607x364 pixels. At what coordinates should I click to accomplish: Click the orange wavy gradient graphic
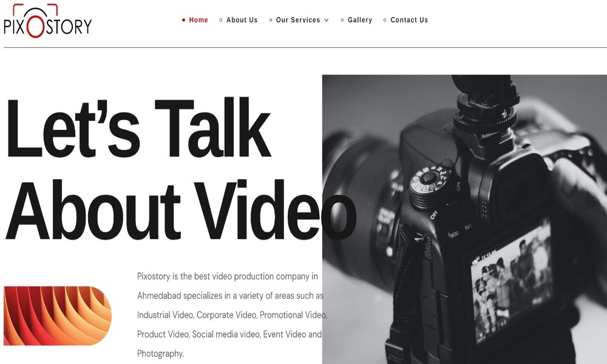57,315
